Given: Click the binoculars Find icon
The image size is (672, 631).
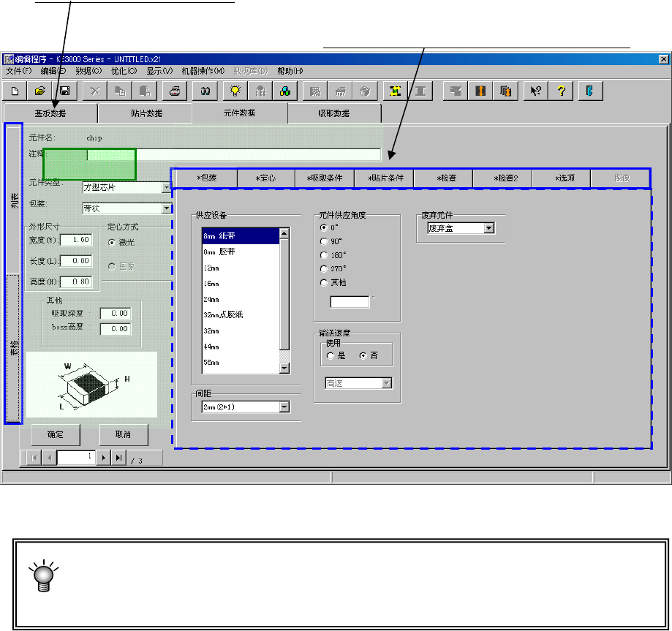Looking at the screenshot, I should [x=205, y=91].
